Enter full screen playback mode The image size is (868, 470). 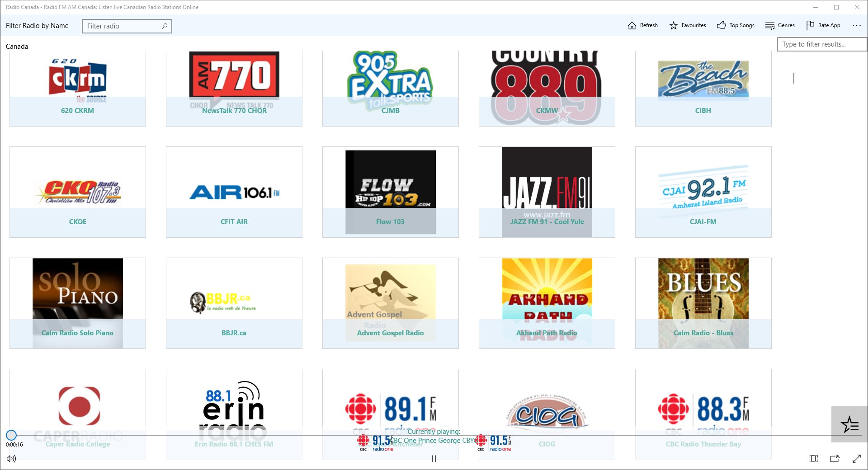pos(857,459)
